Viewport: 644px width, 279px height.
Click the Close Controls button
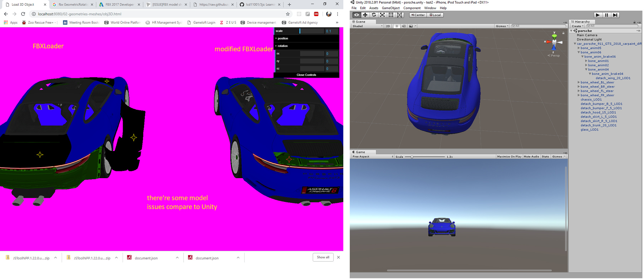click(x=306, y=75)
